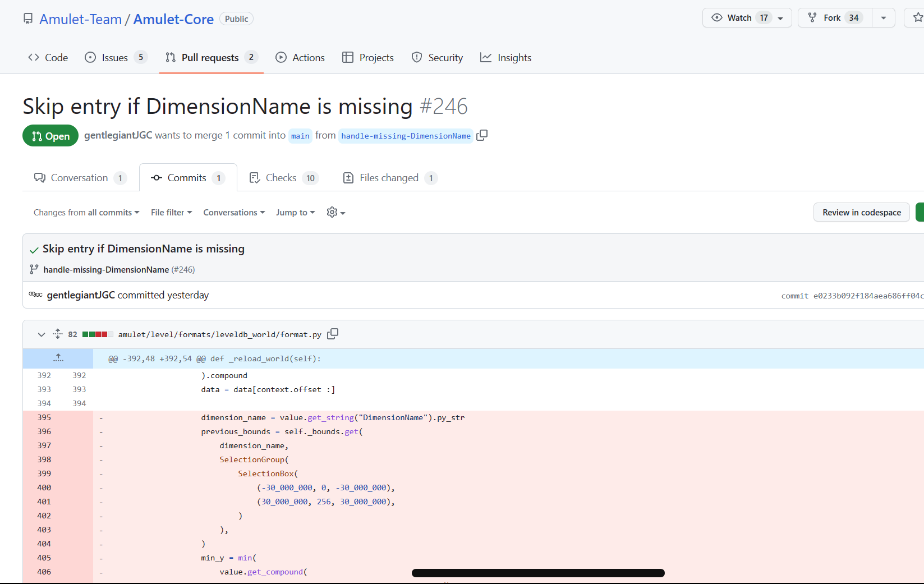Open the File filter dropdown
The height and width of the screenshot is (584, 924).
[x=171, y=212]
